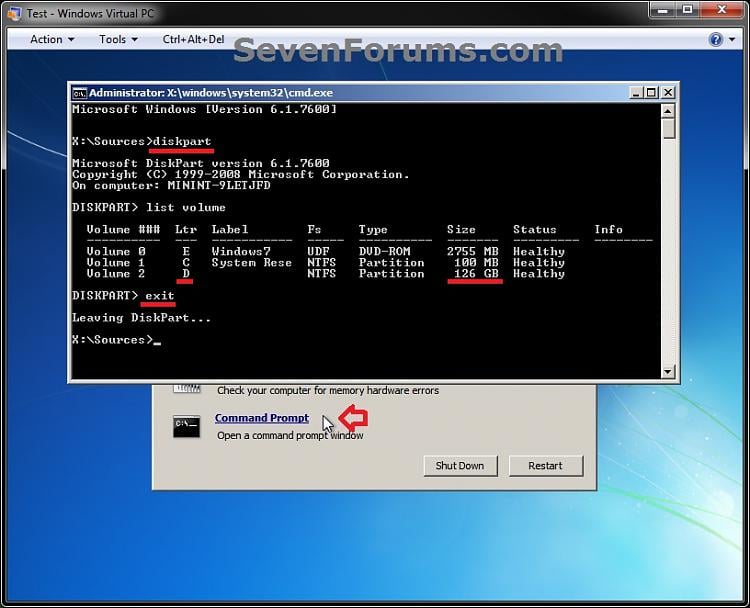Image resolution: width=750 pixels, height=608 pixels.
Task: Click the 'Volume 0' row label
Action: click(x=116, y=251)
